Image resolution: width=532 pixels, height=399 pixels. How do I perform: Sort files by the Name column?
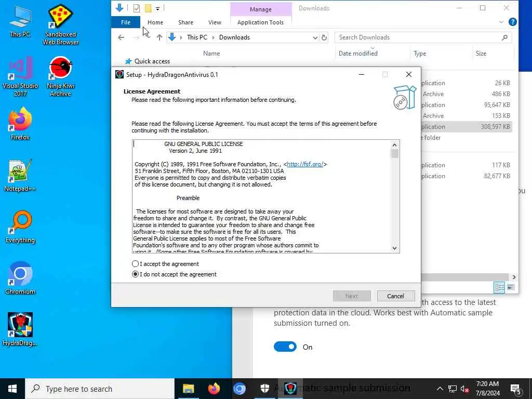point(211,54)
